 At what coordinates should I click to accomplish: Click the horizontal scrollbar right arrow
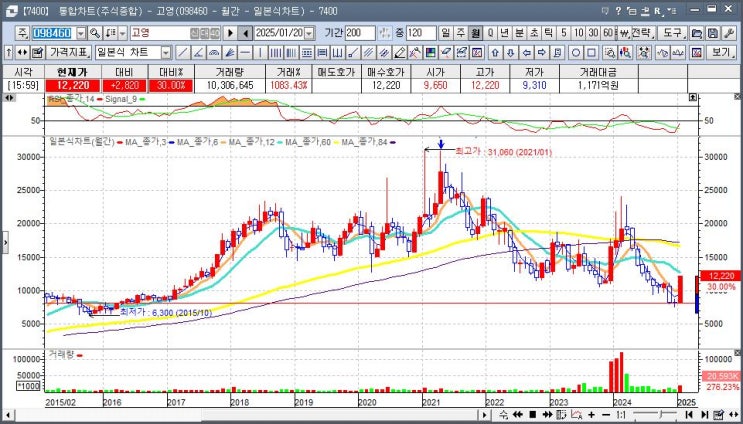pyautogui.click(x=484, y=415)
